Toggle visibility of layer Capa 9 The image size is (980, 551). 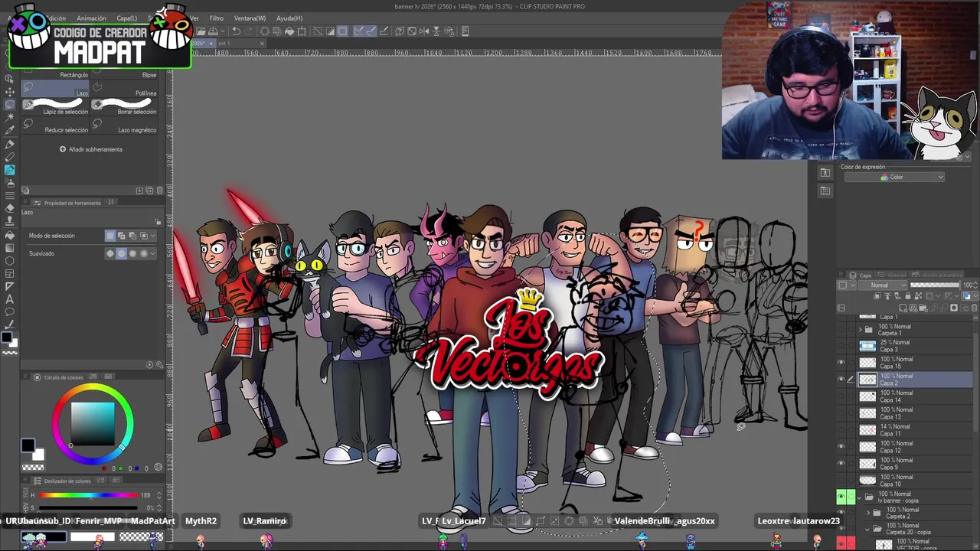[x=841, y=464]
